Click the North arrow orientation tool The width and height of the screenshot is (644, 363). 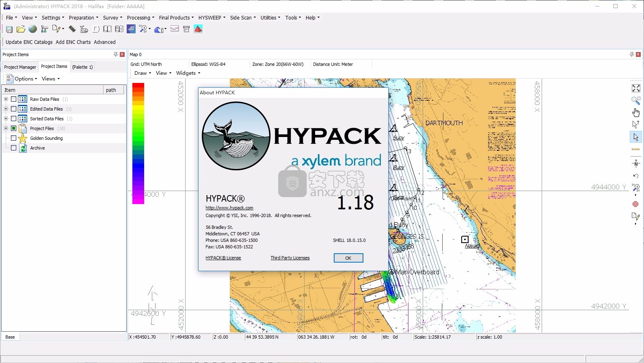coord(636,163)
